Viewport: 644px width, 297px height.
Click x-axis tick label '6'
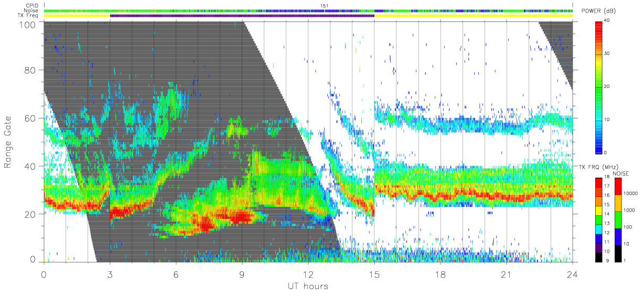(176, 274)
